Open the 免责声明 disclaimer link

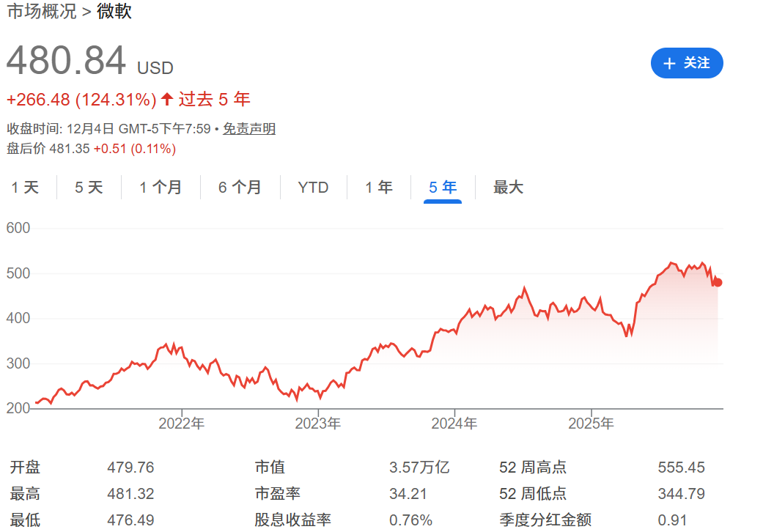point(248,128)
